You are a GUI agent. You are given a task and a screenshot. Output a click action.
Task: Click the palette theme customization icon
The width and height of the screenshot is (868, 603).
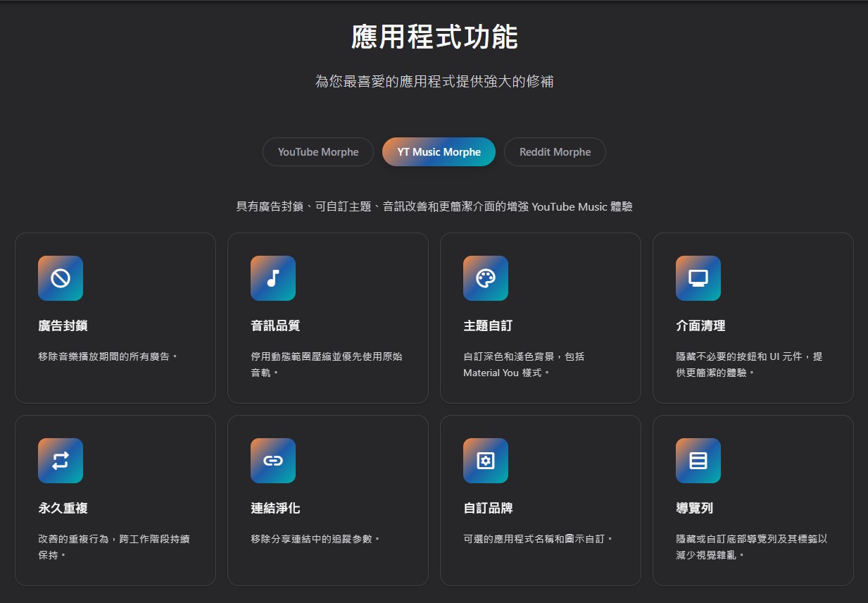click(486, 278)
